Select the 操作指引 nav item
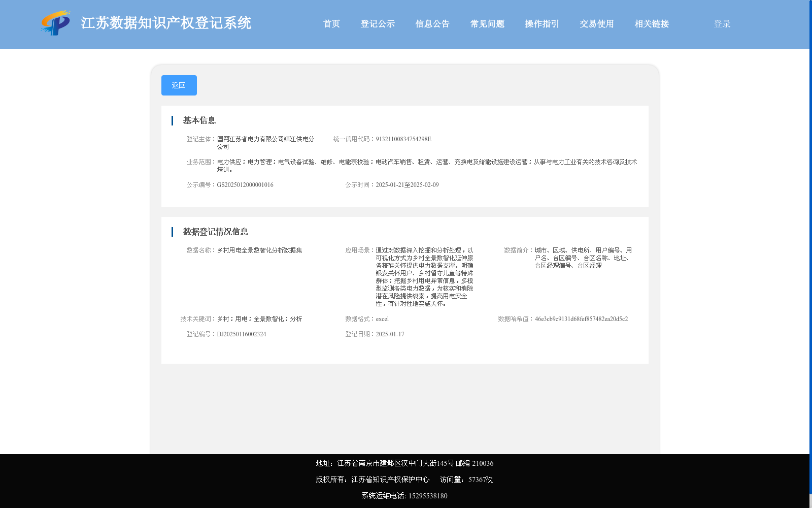The width and height of the screenshot is (812, 508). click(542, 24)
